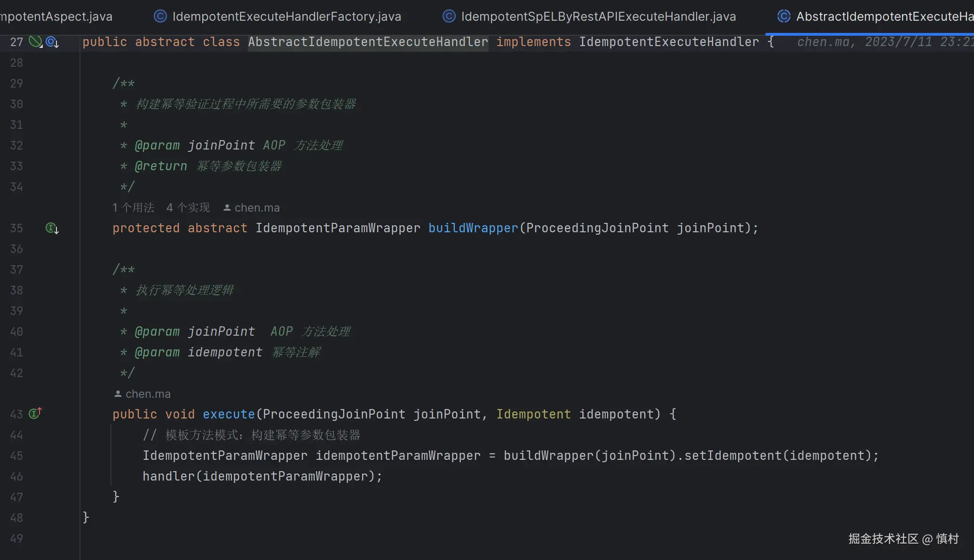Click the '4 个实现' implementations hint
Screen dimensions: 974x560
click(x=188, y=207)
